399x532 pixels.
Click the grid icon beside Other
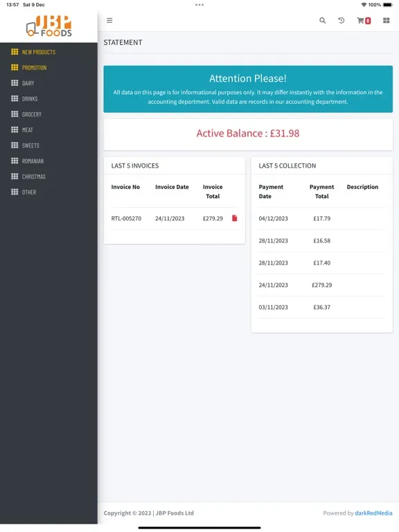pos(15,192)
